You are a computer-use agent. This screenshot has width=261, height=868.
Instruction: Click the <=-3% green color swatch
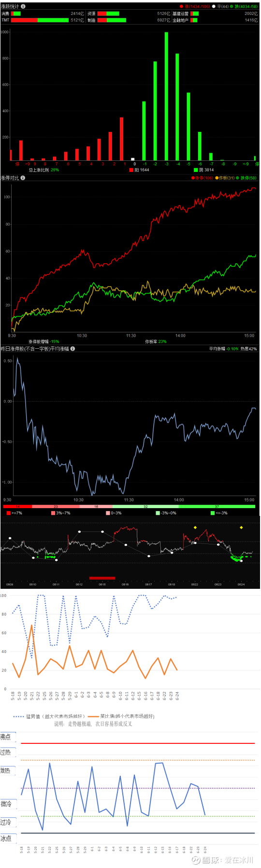(213, 513)
